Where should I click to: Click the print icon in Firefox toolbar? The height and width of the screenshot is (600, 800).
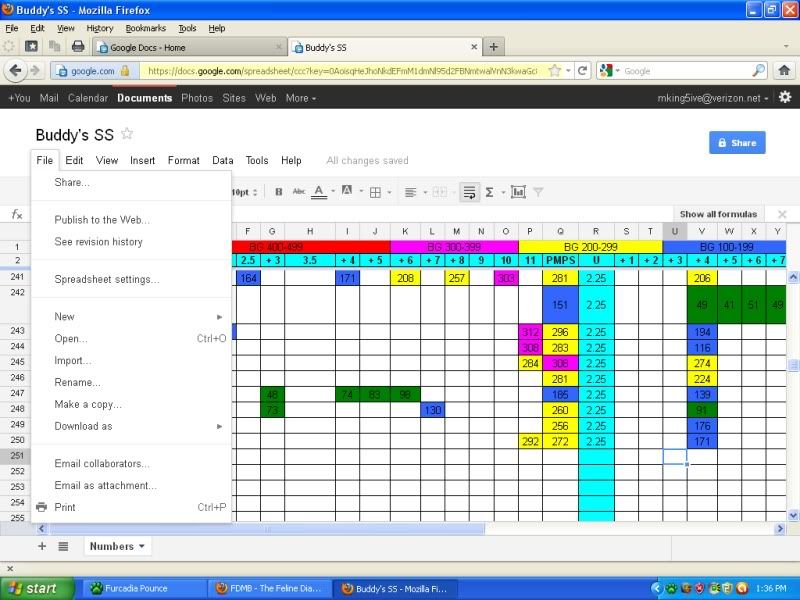[78, 46]
